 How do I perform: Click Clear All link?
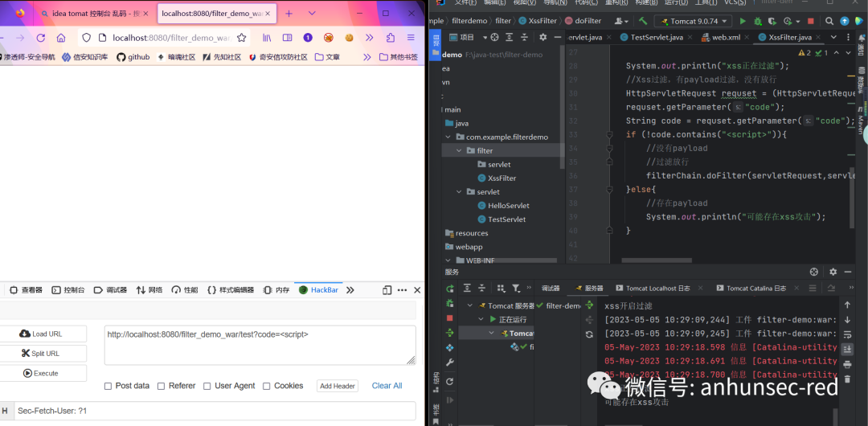(x=387, y=386)
